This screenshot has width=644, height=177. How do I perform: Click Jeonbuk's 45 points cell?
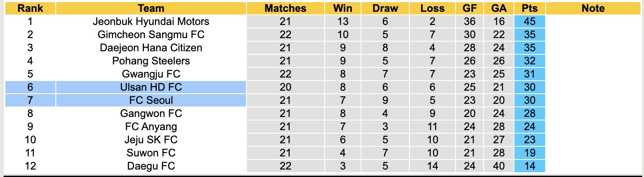[x=529, y=21]
